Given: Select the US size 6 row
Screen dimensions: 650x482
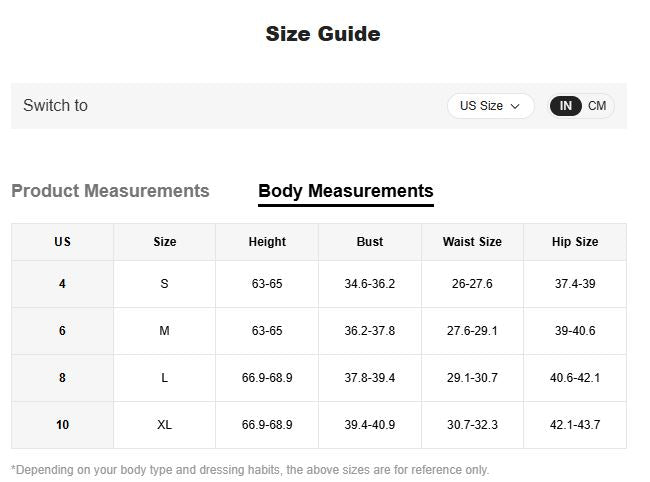Looking at the screenshot, I should 62,331.
